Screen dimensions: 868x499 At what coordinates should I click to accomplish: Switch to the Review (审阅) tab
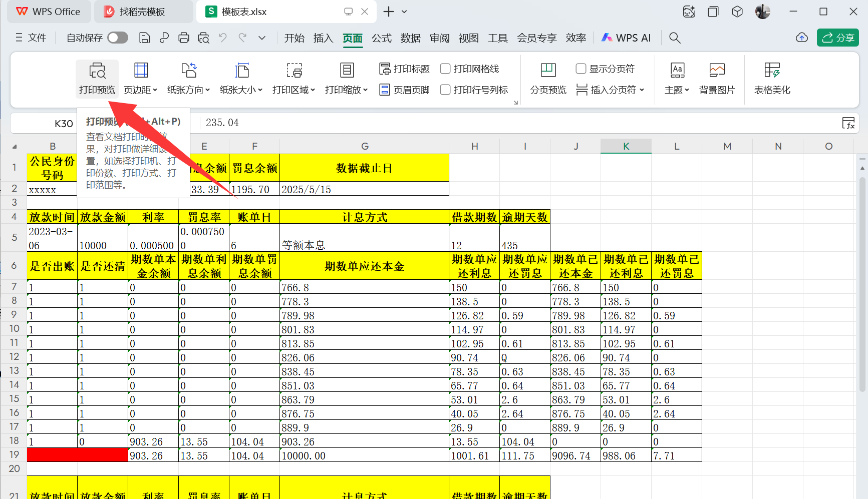coord(440,38)
